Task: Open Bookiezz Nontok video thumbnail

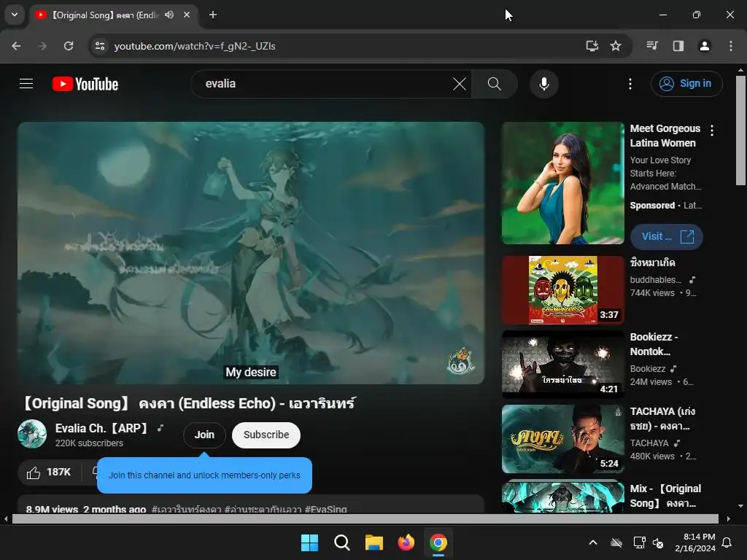Action: point(562,365)
